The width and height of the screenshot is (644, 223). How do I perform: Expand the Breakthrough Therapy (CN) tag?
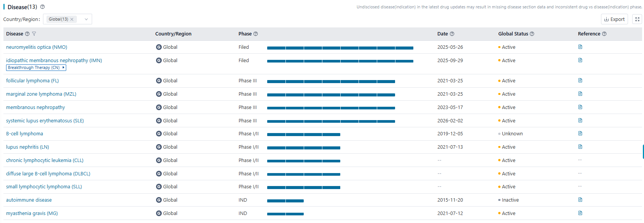click(x=64, y=67)
